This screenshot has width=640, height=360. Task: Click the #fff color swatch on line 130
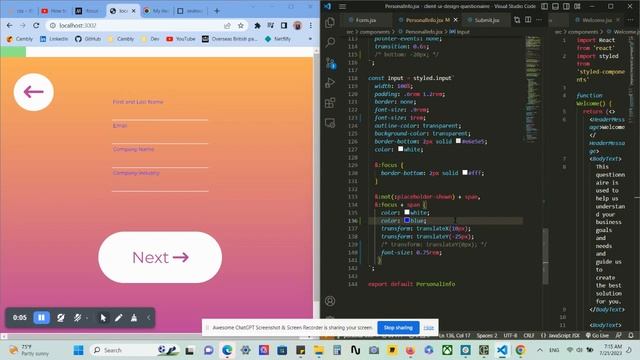(x=465, y=172)
